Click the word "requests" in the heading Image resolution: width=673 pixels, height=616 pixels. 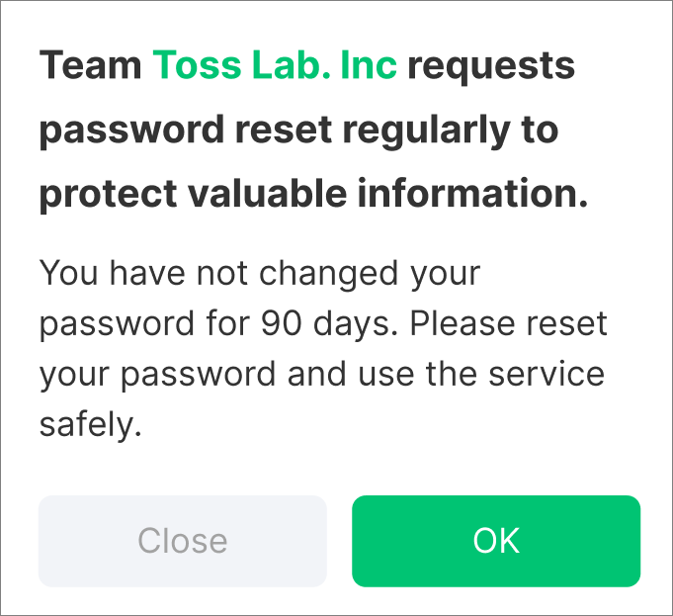(491, 66)
